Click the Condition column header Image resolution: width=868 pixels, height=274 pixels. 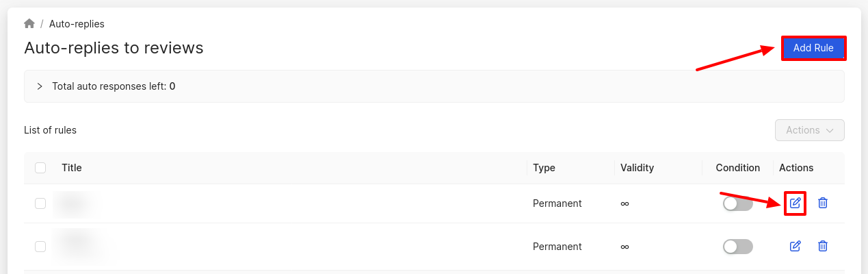coord(738,168)
